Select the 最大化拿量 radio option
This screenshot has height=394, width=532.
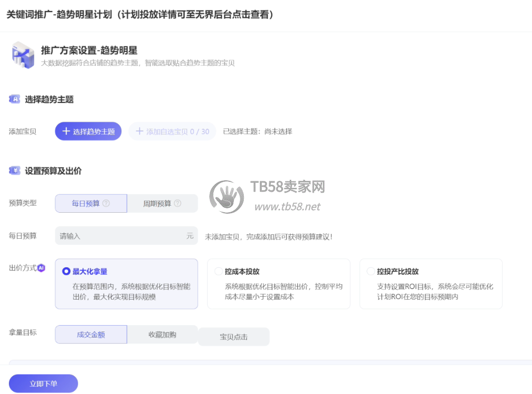(x=66, y=272)
